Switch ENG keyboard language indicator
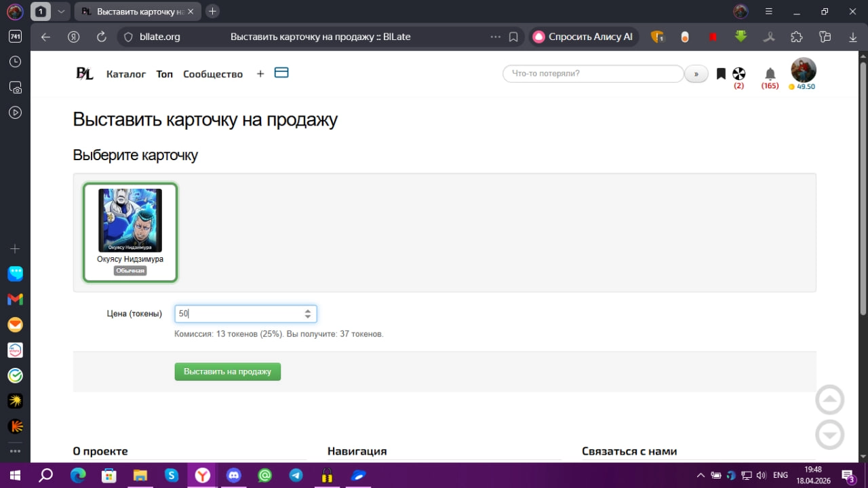The width and height of the screenshot is (868, 488). tap(781, 475)
